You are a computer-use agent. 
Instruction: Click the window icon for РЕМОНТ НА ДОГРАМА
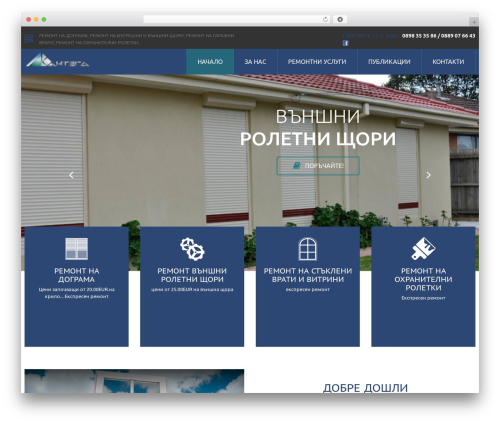pos(77,249)
